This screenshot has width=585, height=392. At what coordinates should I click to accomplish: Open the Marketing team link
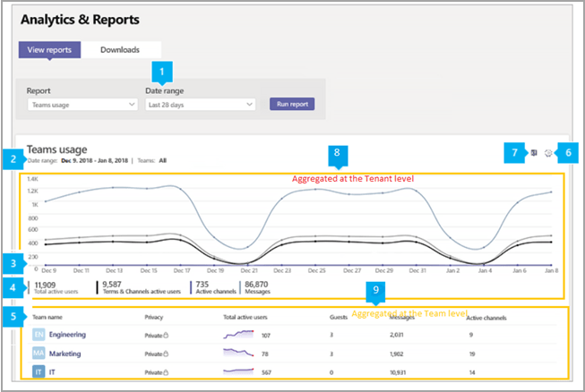65,354
